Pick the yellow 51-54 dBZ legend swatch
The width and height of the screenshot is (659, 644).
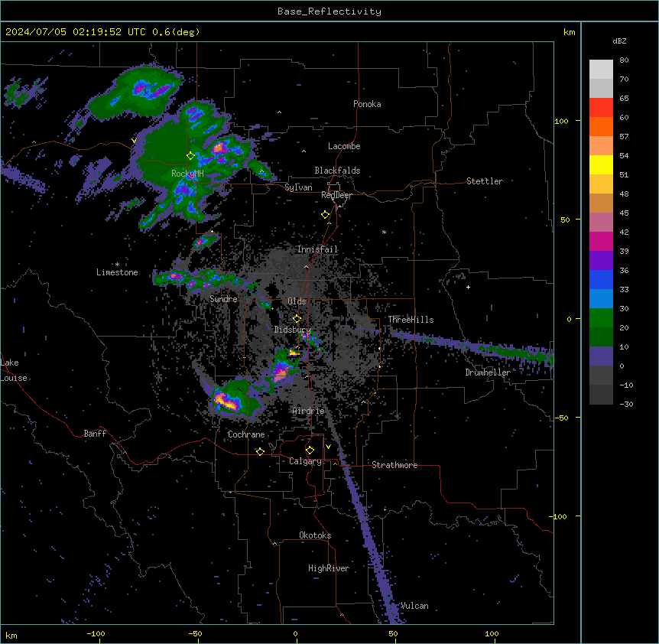(x=601, y=164)
